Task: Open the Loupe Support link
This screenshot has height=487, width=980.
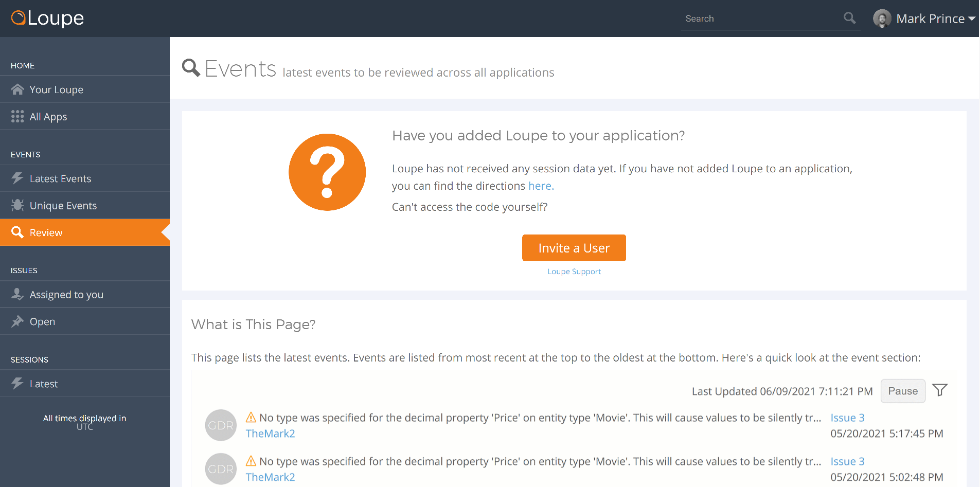Action: tap(574, 272)
